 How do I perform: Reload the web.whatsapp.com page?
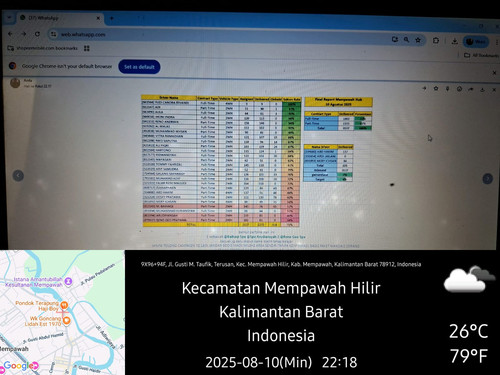37,34
